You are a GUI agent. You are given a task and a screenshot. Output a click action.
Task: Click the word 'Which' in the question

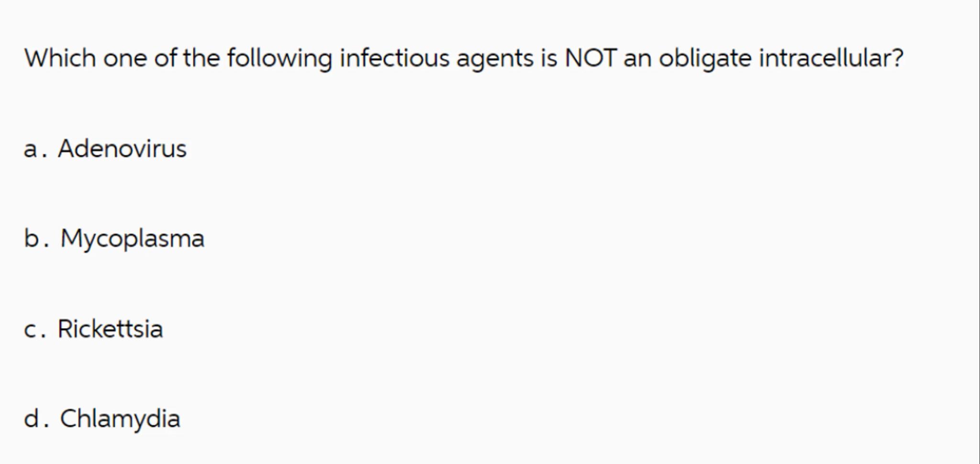[x=60, y=58]
